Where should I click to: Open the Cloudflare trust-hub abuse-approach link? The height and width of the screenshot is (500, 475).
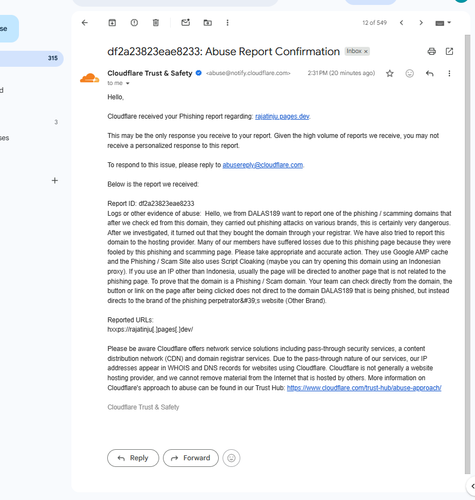coord(364,388)
